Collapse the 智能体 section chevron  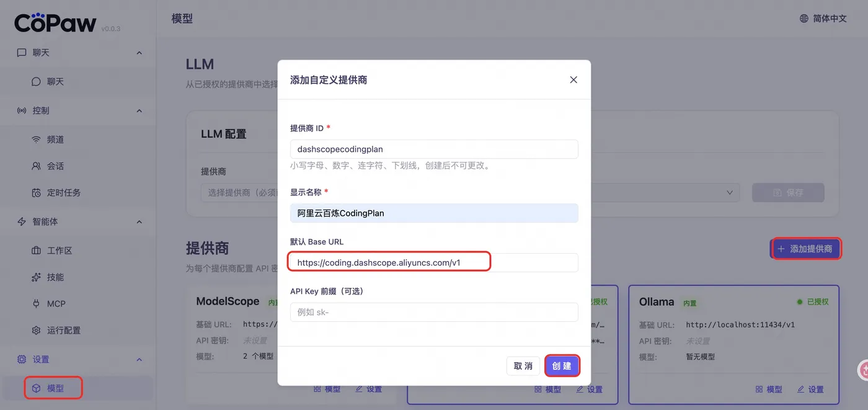(139, 221)
